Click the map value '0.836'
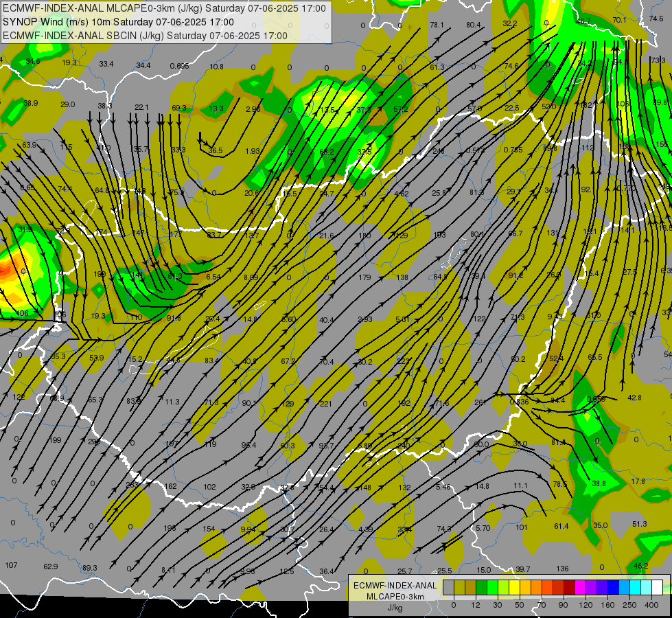Image resolution: width=672 pixels, height=618 pixels. 519,402
